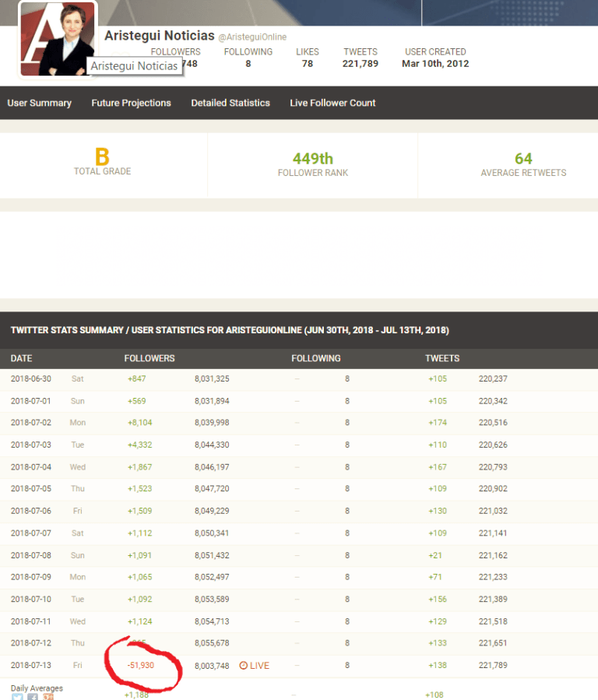Click the LIVE link in the 2018-07-13 row
This screenshot has height=700, width=598.
(259, 666)
